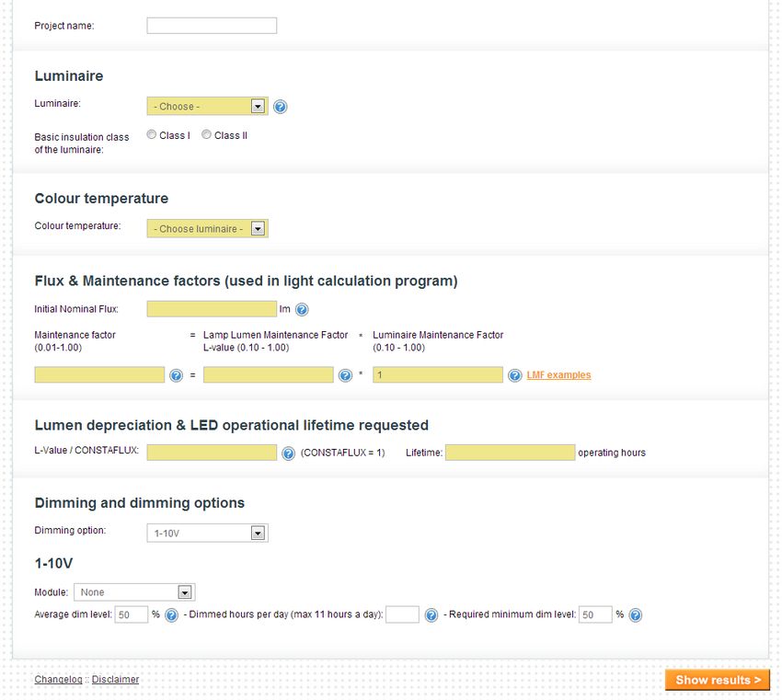View the Disclaimer link
The height and width of the screenshot is (700, 782).
click(115, 680)
